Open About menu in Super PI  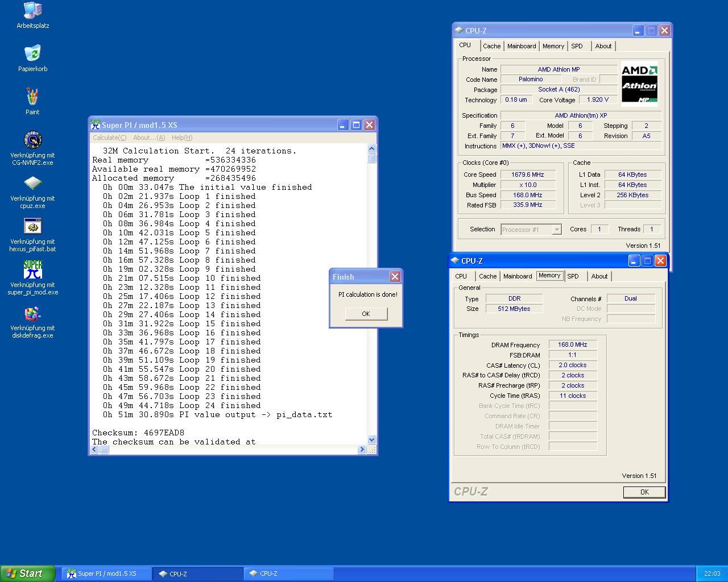[149, 138]
